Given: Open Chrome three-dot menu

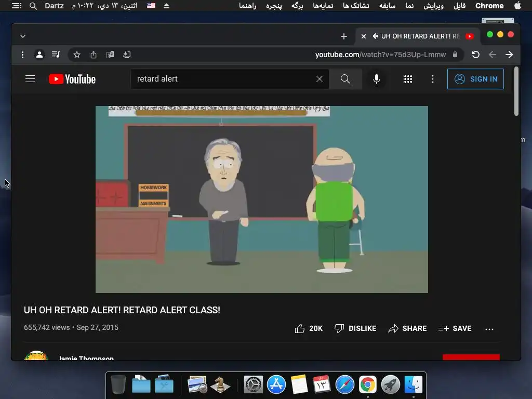Looking at the screenshot, I should coord(22,55).
